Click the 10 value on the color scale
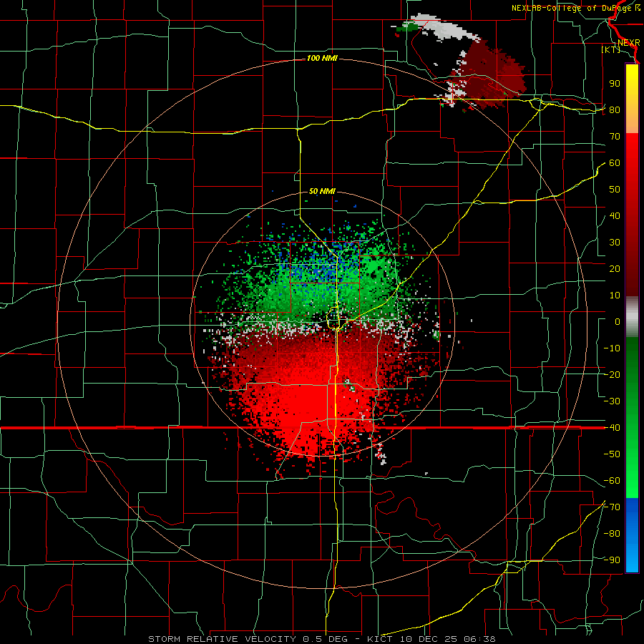Viewport: 644px width, 644px height. (615, 296)
